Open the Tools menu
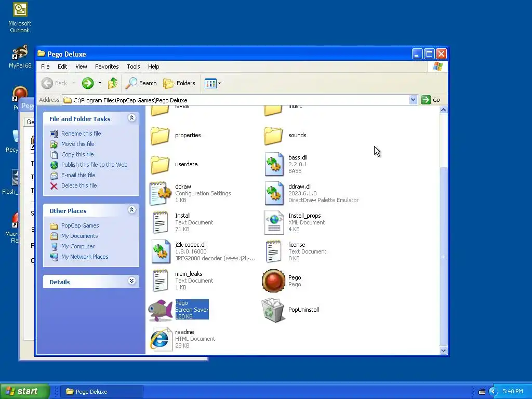532x399 pixels. (134, 66)
